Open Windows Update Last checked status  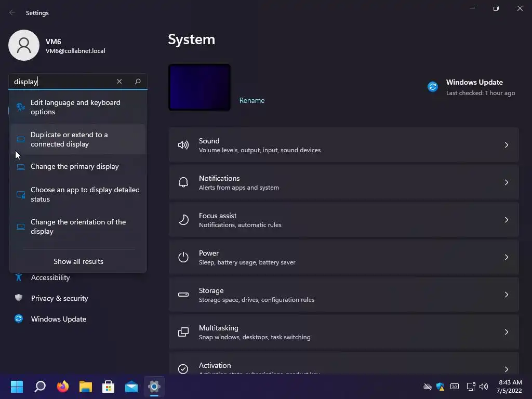(x=481, y=93)
